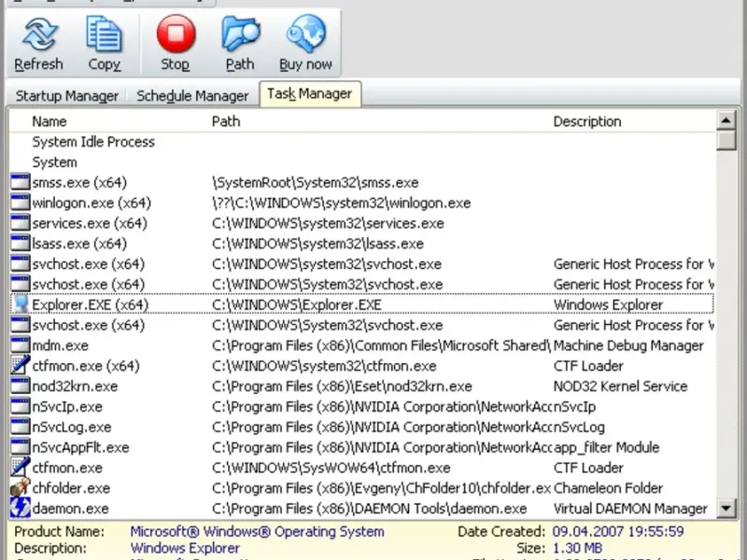Click the icon beside nSvcAppFlt.exe
Image resolution: width=747 pixels, height=560 pixels.
[x=20, y=447]
